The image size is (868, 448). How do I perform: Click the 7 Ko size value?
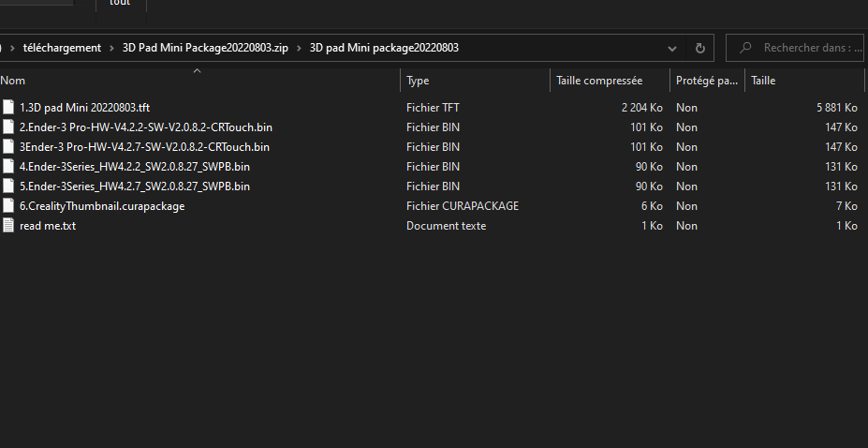click(847, 206)
